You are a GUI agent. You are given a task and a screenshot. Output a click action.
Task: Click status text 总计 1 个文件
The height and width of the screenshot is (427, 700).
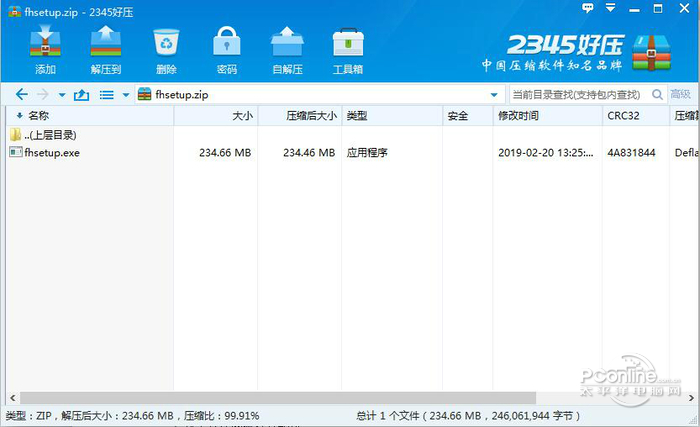tap(388, 416)
